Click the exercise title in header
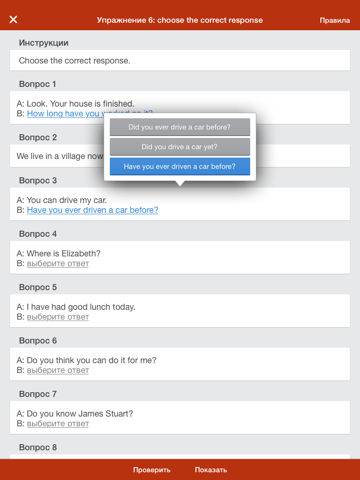This screenshot has width=360, height=480. click(180, 20)
